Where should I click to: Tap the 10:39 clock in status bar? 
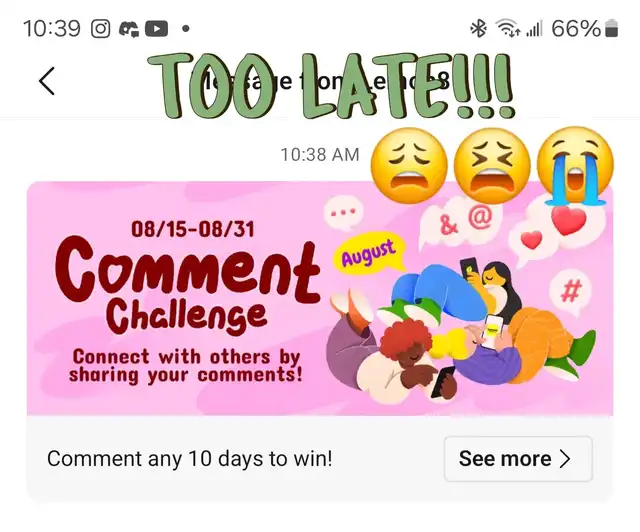[x=52, y=29]
